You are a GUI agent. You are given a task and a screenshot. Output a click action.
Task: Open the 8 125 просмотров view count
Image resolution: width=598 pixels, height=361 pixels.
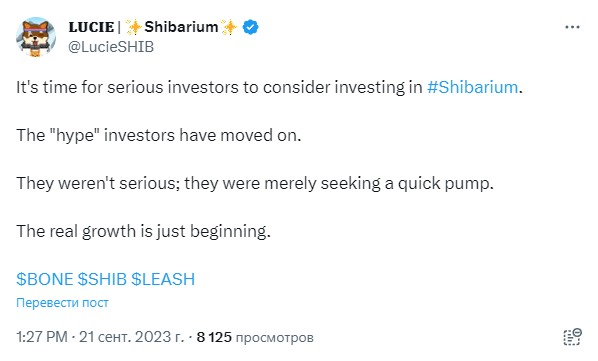pos(255,337)
